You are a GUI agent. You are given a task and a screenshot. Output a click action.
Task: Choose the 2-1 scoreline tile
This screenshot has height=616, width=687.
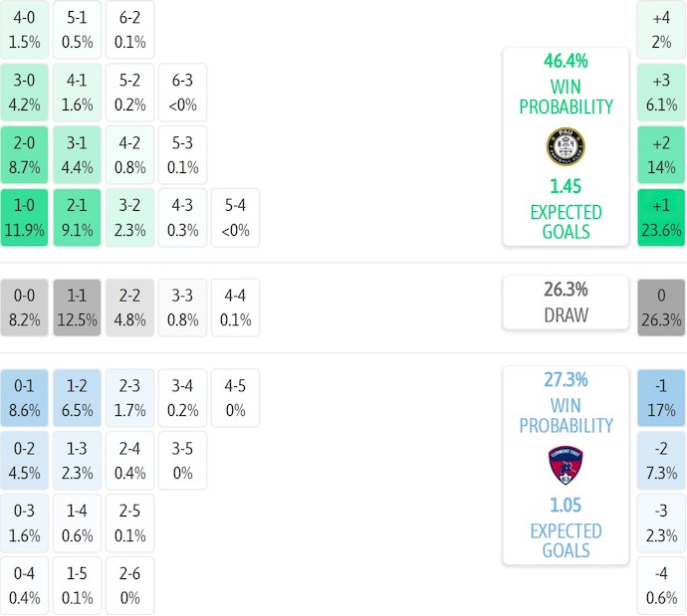click(x=78, y=217)
